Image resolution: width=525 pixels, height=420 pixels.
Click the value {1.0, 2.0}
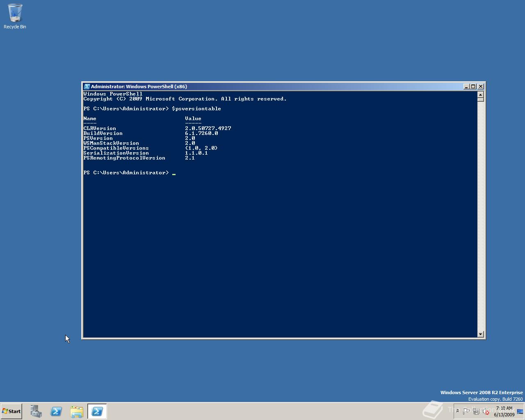(201, 148)
